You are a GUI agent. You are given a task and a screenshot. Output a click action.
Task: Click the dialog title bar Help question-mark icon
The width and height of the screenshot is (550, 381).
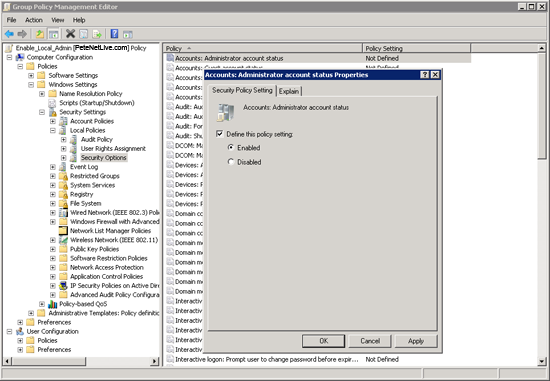[424, 75]
